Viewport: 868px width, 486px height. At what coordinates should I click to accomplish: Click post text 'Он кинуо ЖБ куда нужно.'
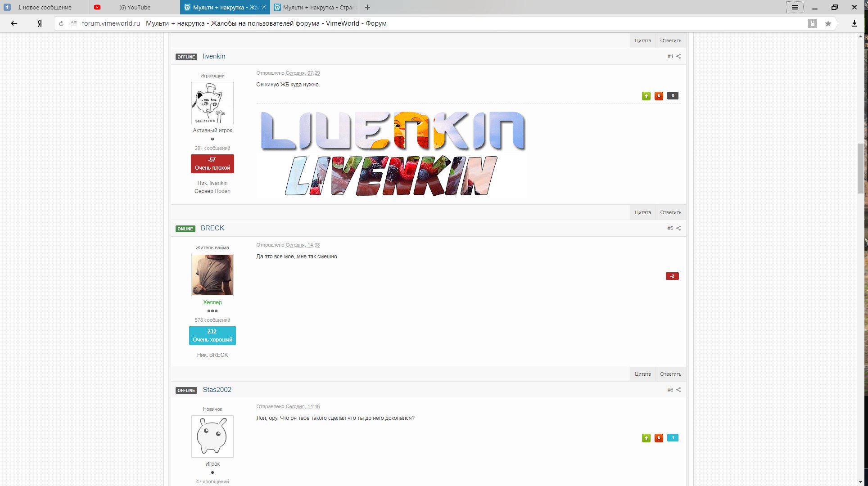click(x=288, y=85)
